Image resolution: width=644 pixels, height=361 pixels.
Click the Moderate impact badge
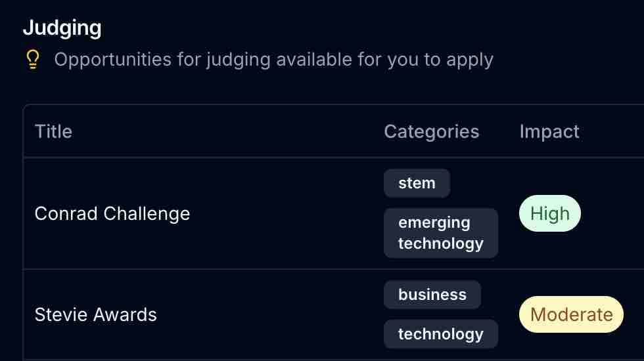pos(571,314)
